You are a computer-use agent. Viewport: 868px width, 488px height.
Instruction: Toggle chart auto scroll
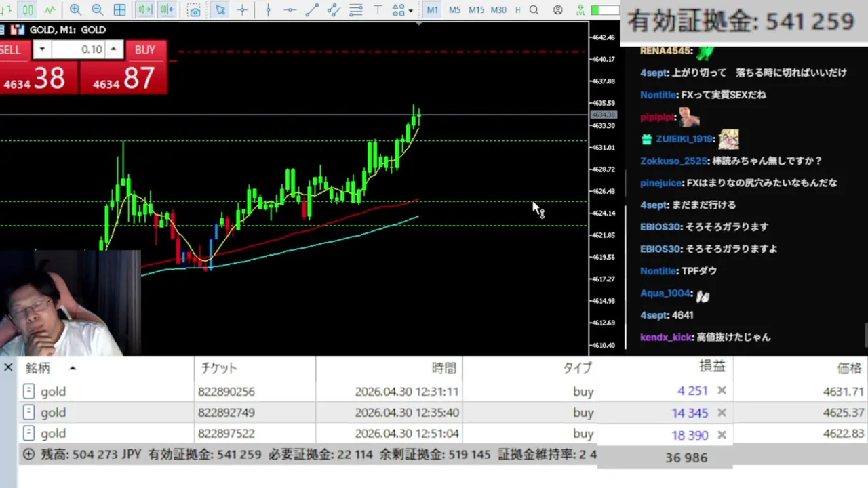(x=144, y=10)
